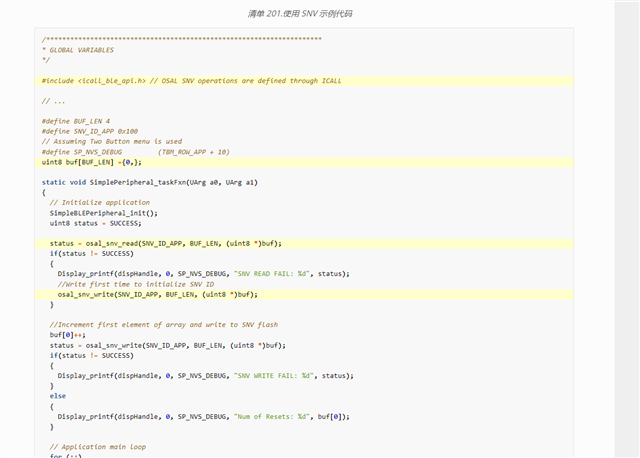This screenshot has height=458, width=640.
Task: Click the "SNV WRITE FAIL" Display_printf line
Action: tap(207, 375)
